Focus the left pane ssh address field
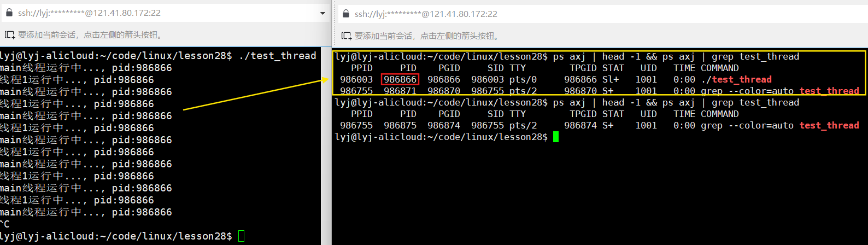This screenshot has height=245, width=868. click(x=164, y=13)
